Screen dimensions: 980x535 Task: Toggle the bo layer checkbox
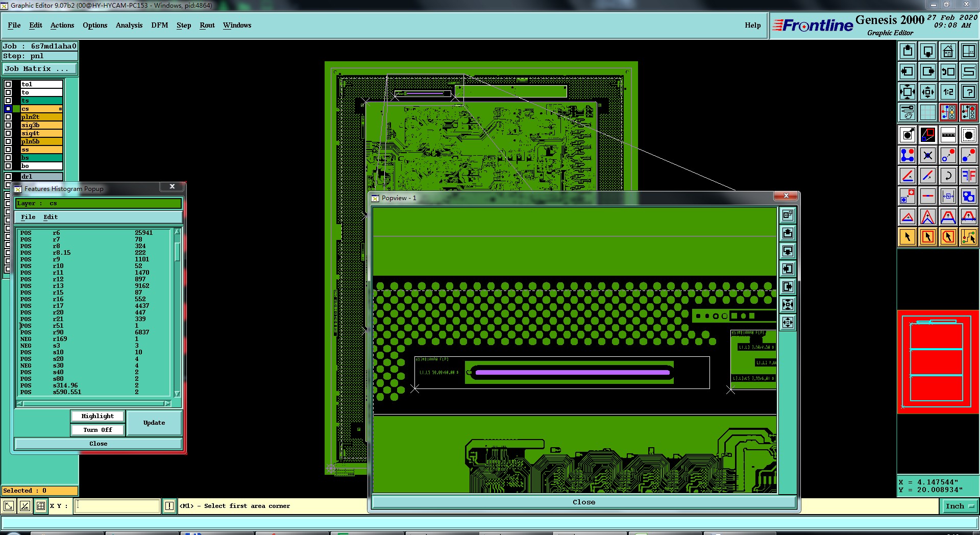[x=8, y=166]
